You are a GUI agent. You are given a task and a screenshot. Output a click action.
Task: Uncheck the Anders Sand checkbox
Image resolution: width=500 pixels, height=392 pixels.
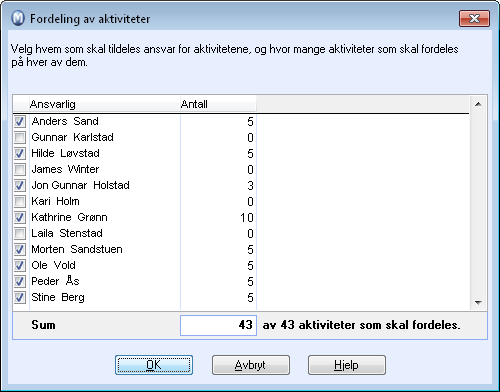20,121
